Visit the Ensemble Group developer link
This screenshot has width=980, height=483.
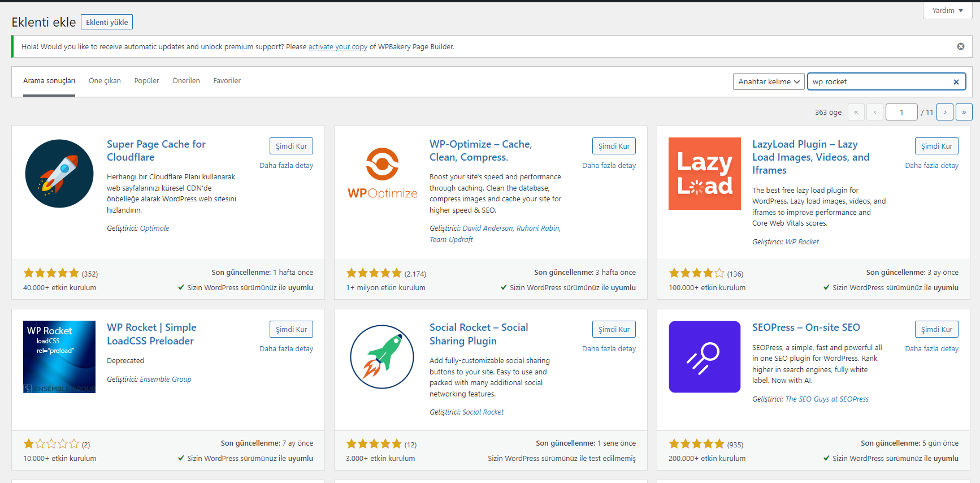pyautogui.click(x=166, y=379)
